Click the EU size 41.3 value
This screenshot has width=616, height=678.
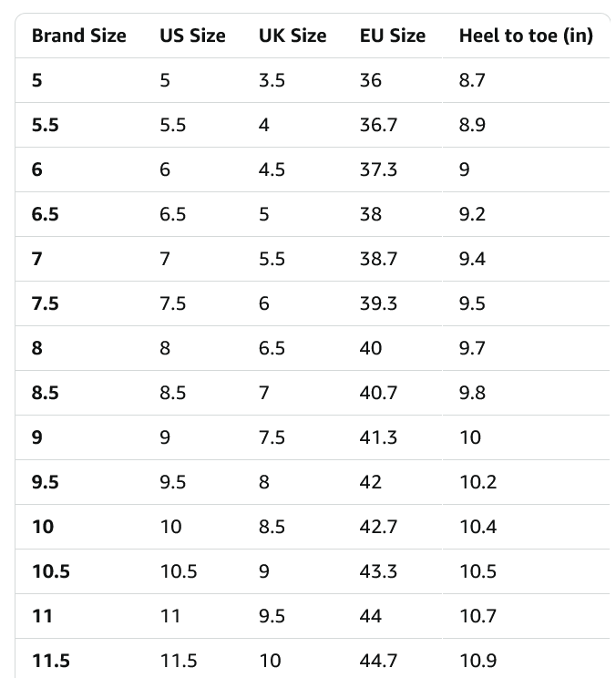378,437
